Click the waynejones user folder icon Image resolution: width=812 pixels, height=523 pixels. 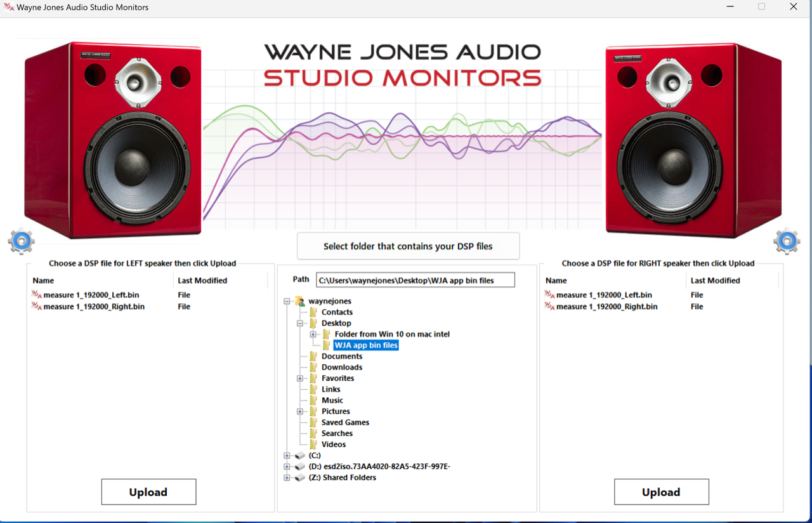(x=300, y=301)
